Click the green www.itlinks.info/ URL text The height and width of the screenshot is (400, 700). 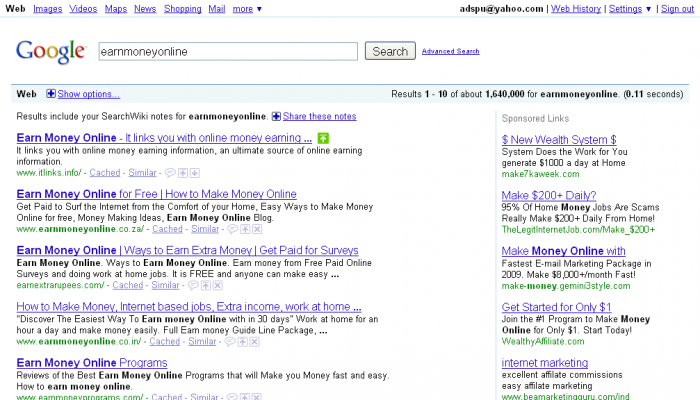(x=49, y=173)
